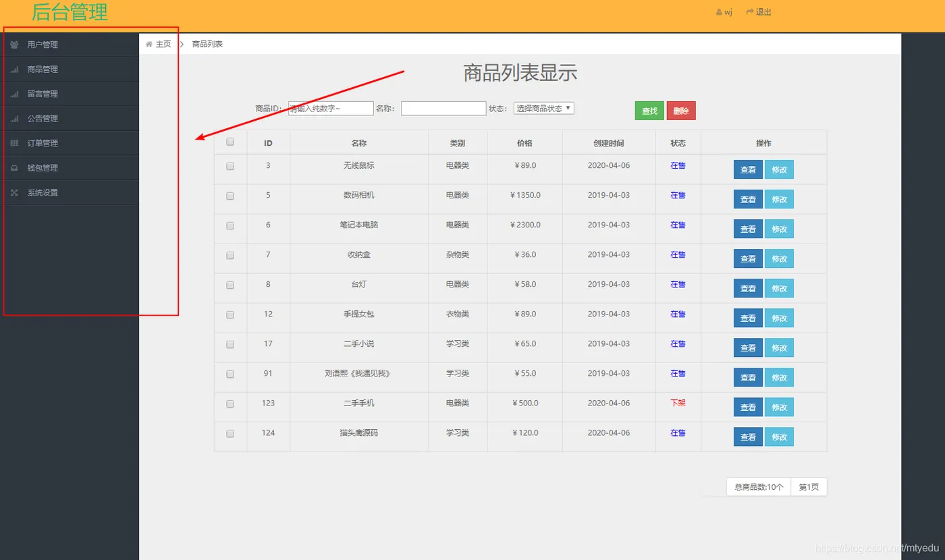Click the red 下架 status text
The width and height of the screenshot is (945, 560).
[678, 403]
